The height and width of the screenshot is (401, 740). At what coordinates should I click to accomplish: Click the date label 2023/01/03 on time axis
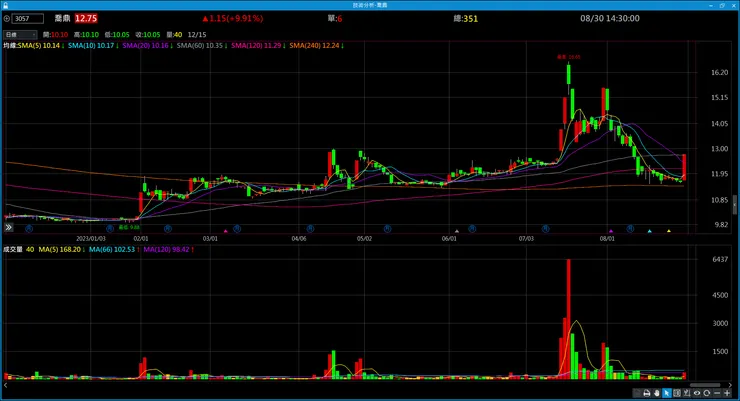coord(91,239)
